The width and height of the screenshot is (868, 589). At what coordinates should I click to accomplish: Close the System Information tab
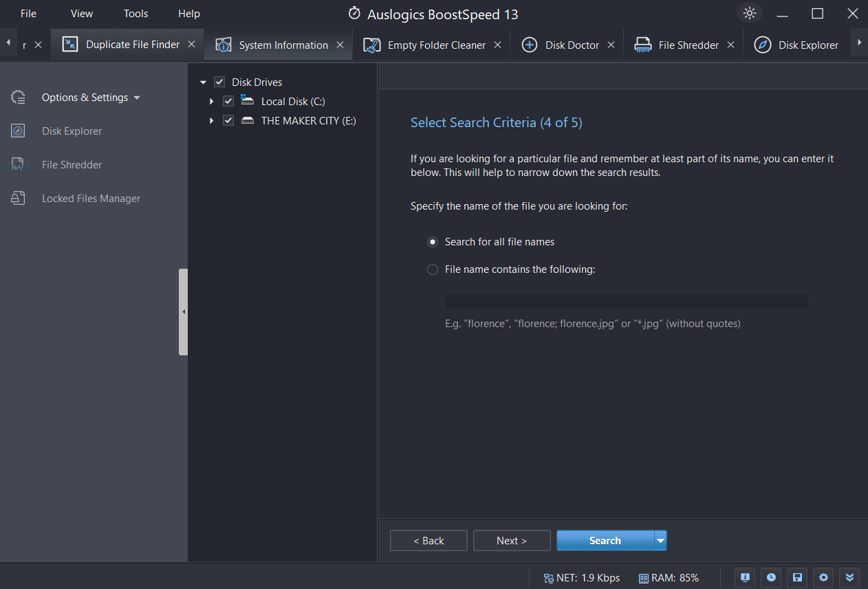coord(340,45)
